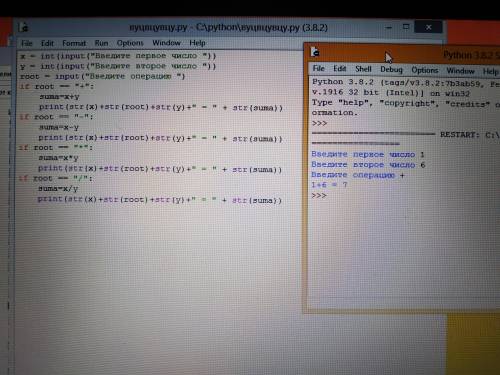Maximize the editor window
The width and height of the screenshot is (500, 375).
(406, 27)
